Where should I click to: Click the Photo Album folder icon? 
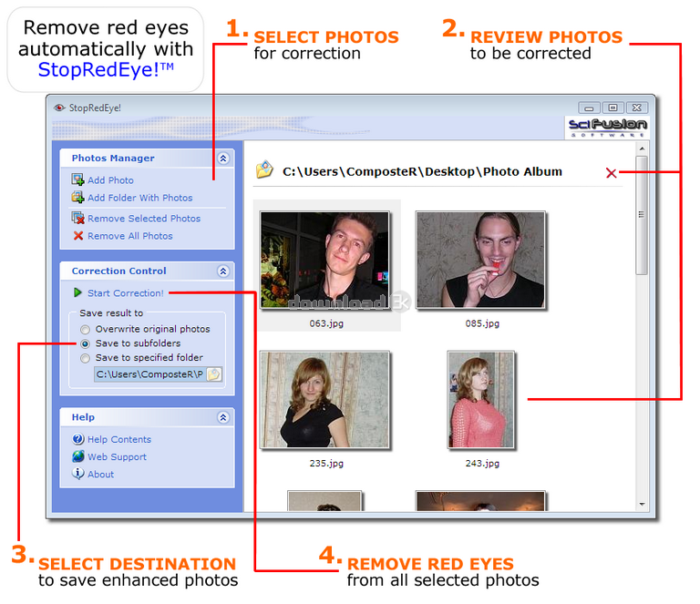[x=264, y=169]
